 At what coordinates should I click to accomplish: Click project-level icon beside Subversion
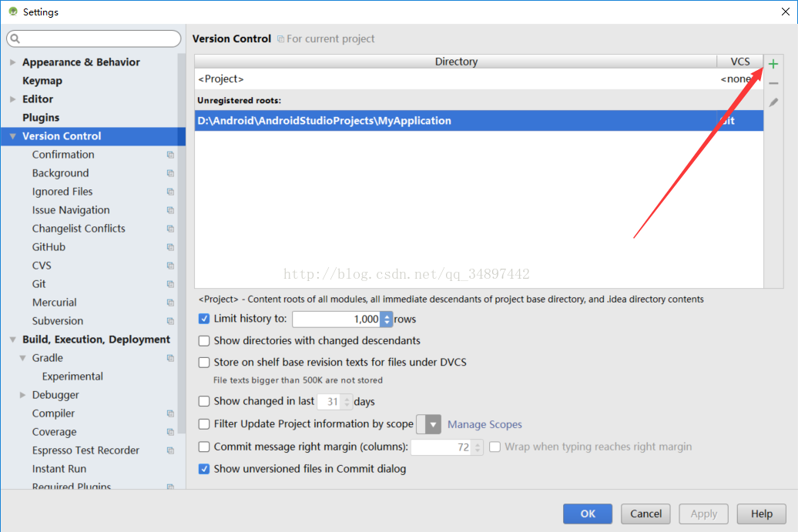[x=170, y=321]
